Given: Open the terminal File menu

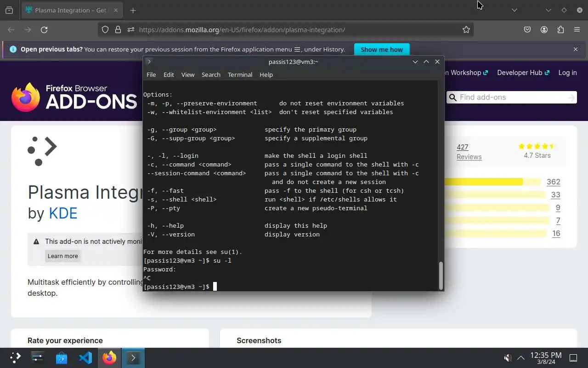Looking at the screenshot, I should [x=151, y=75].
